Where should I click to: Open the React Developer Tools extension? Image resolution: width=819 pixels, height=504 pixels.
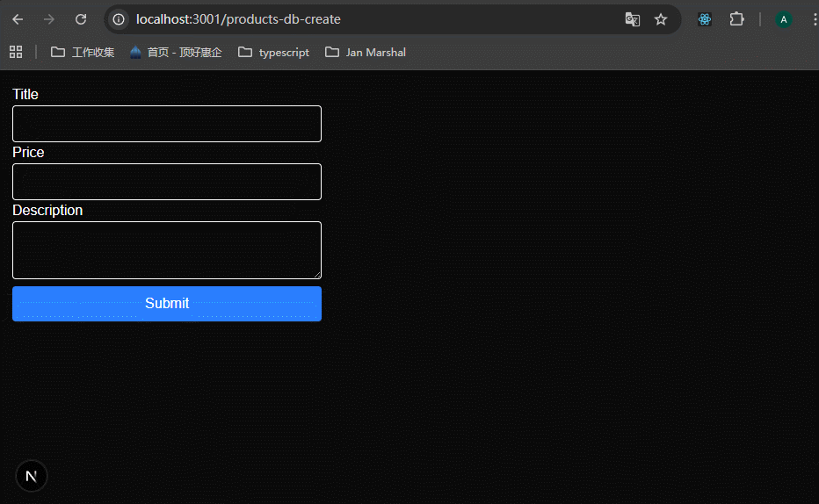tap(705, 19)
